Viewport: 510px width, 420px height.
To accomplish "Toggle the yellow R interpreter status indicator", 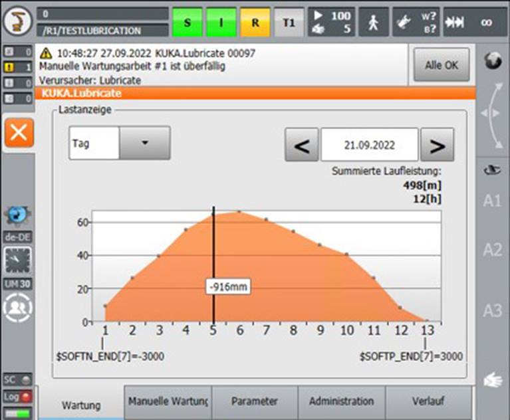I will pos(255,22).
